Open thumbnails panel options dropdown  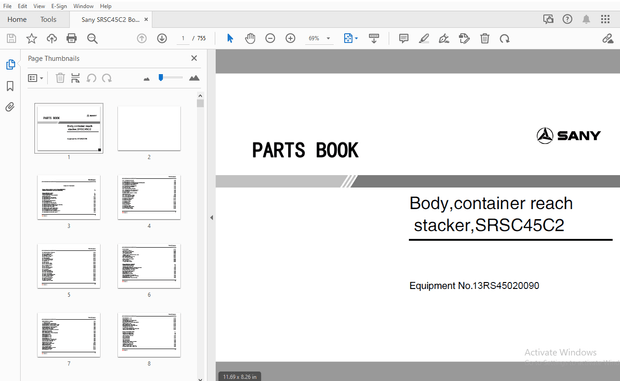(35, 78)
